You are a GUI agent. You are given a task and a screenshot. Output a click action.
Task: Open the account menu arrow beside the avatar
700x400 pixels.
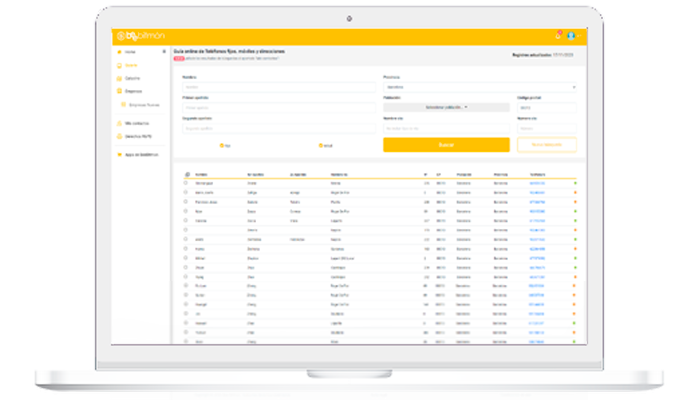tap(578, 36)
